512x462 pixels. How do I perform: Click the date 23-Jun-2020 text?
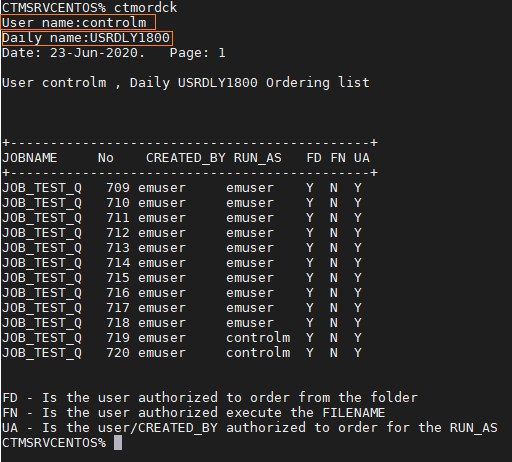coord(94,53)
